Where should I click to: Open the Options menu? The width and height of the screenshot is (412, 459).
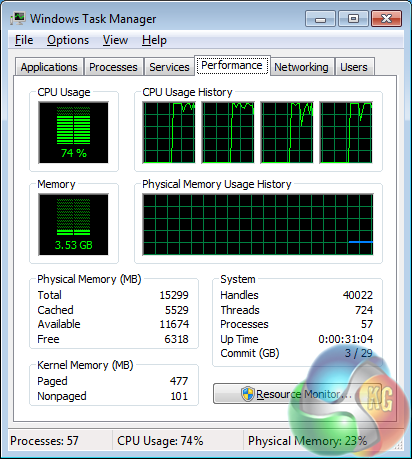click(x=68, y=40)
